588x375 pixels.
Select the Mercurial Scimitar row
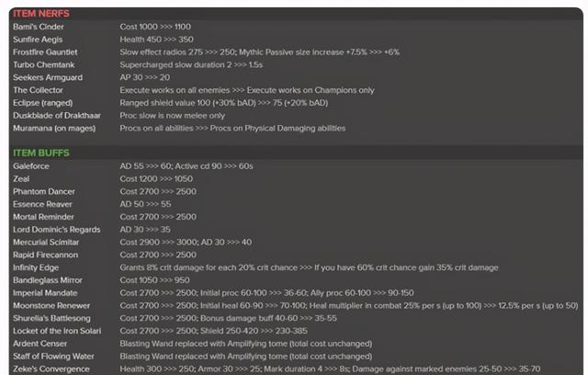click(x=296, y=243)
